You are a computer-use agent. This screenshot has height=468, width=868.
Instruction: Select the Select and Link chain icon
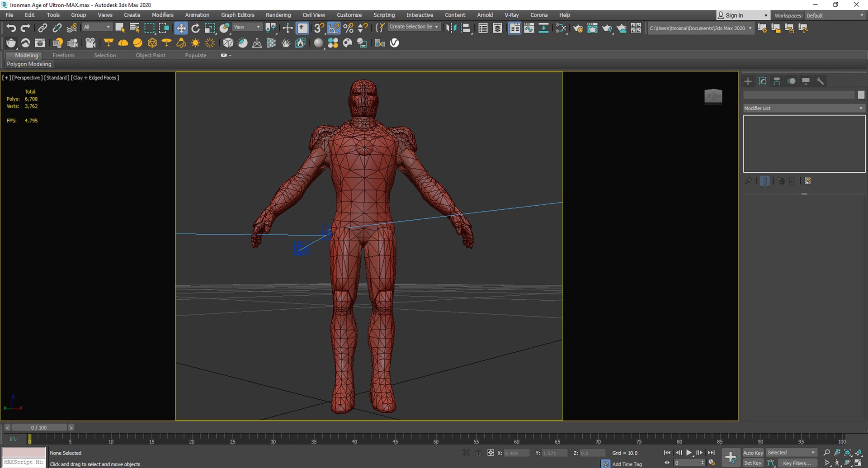click(x=42, y=28)
